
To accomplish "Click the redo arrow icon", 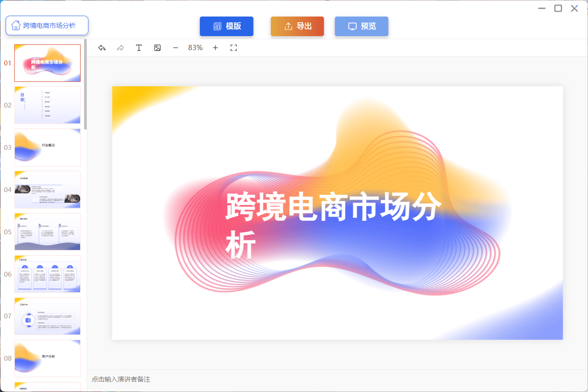I will (120, 48).
